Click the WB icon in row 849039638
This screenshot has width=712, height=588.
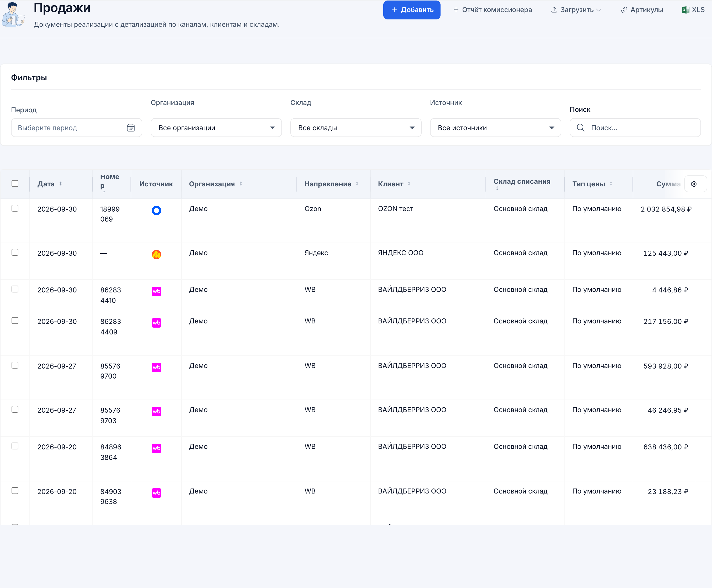coord(156,492)
